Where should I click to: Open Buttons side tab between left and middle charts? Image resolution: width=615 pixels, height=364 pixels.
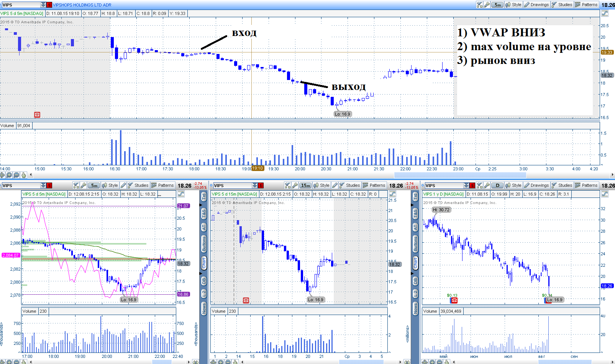point(204,244)
